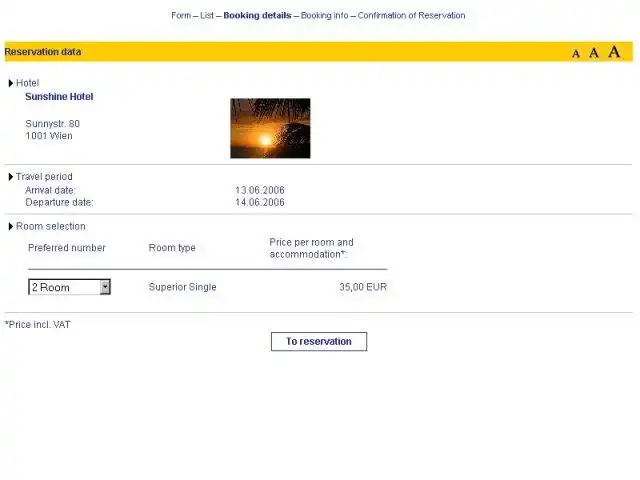
Task: Click the 'Reservation data' header text
Action: click(x=43, y=52)
